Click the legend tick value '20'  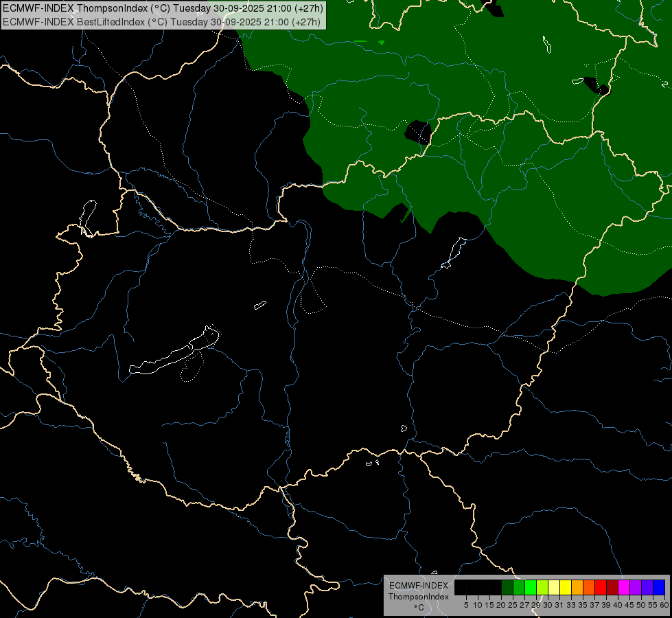tap(501, 605)
